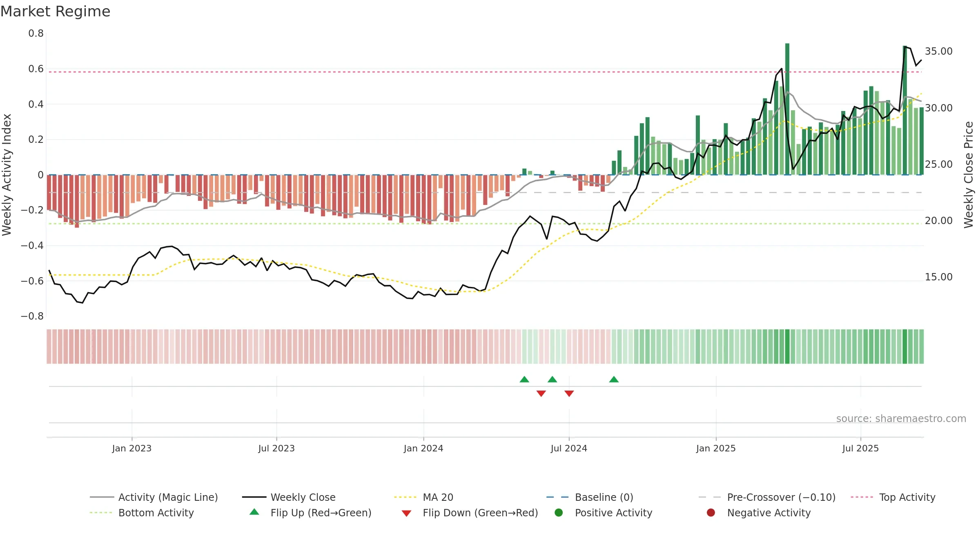The width and height of the screenshot is (980, 551).
Task: Toggle the Activity (Magic Line) legend entry
Action: point(154,497)
